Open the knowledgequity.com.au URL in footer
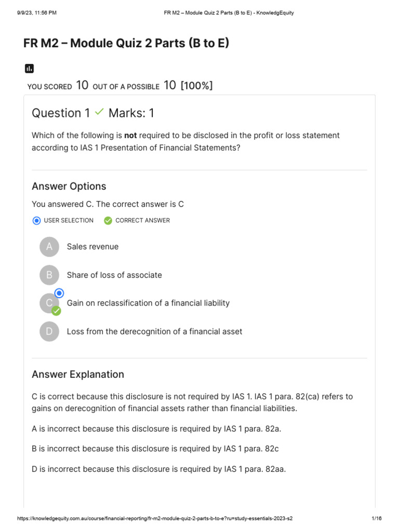This screenshot has height=532, width=399. click(x=155, y=518)
